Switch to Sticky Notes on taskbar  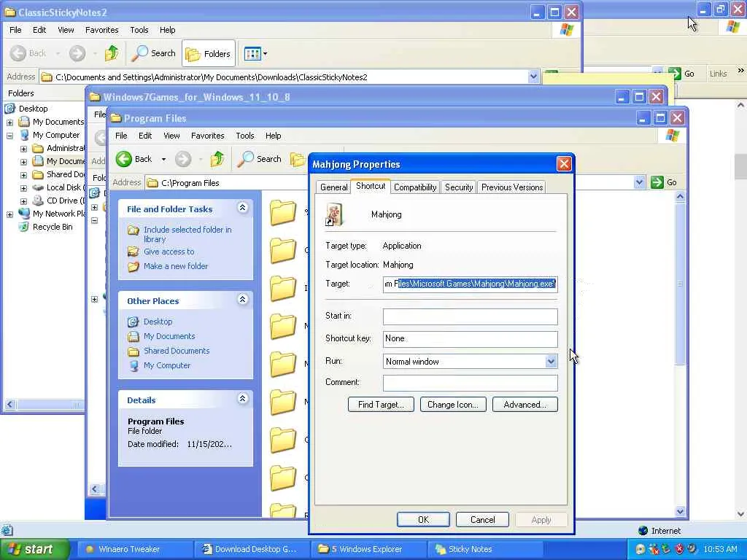486,550
